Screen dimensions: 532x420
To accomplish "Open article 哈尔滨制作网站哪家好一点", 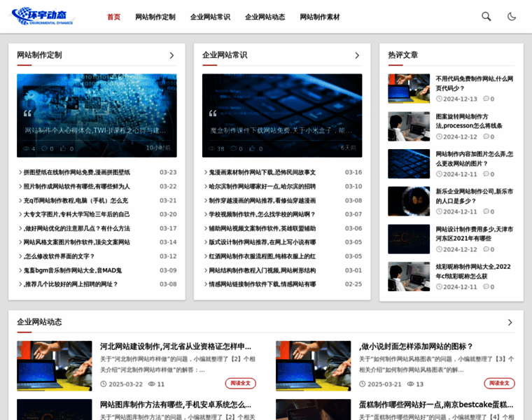I will coord(262,186).
